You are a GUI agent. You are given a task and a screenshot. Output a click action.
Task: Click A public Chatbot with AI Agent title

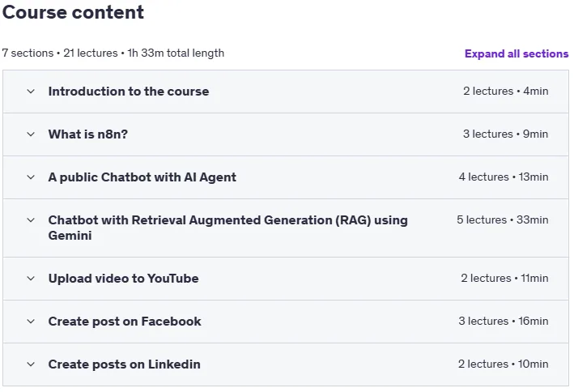tap(142, 177)
